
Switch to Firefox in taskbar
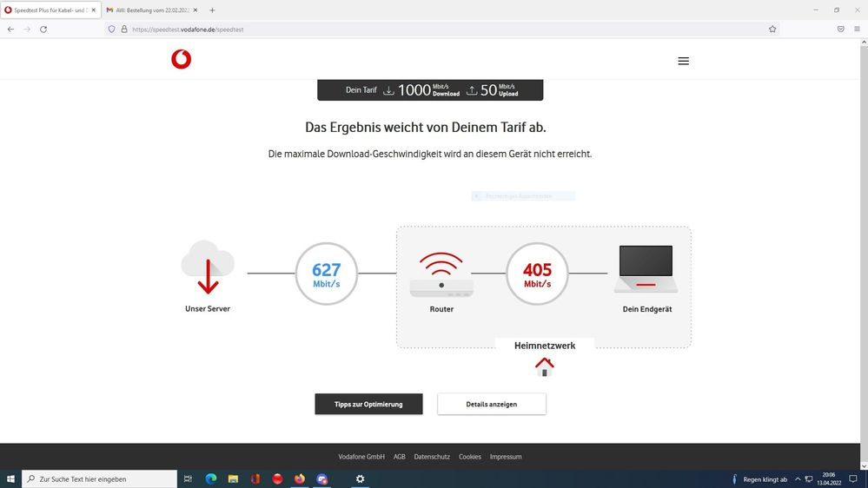point(300,478)
